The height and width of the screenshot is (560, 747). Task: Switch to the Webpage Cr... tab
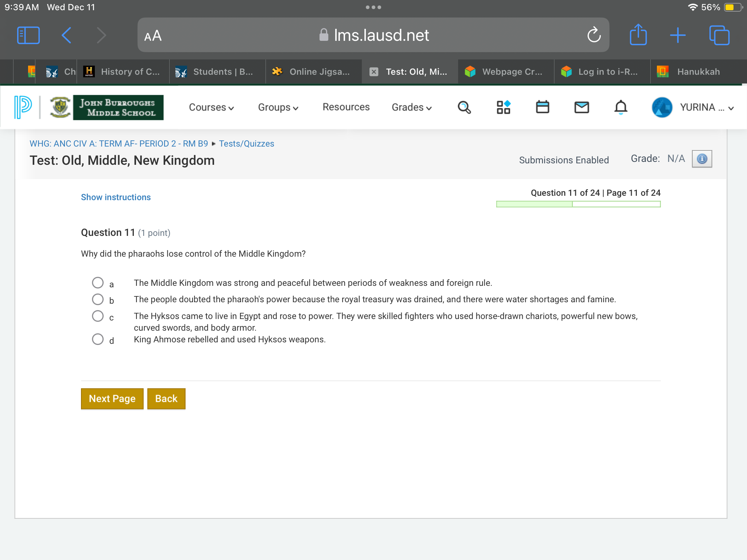coord(506,72)
